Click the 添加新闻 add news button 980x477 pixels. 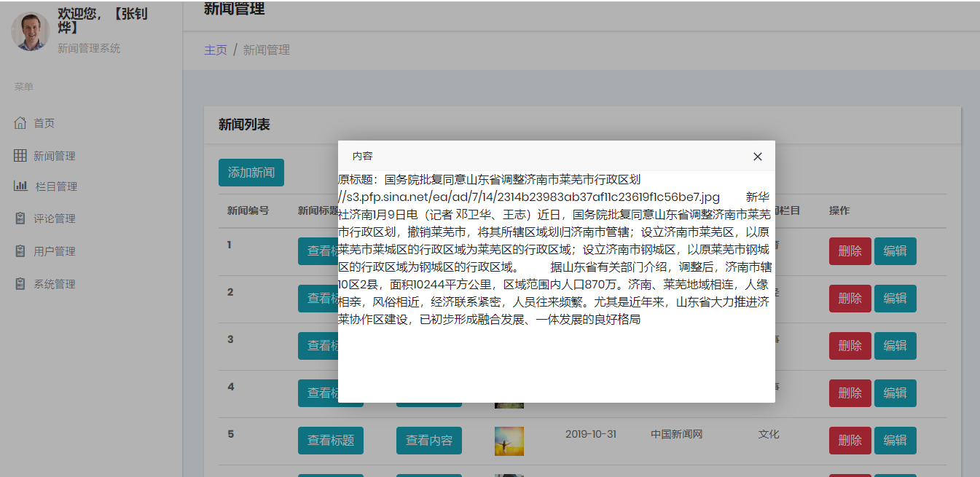[x=251, y=173]
